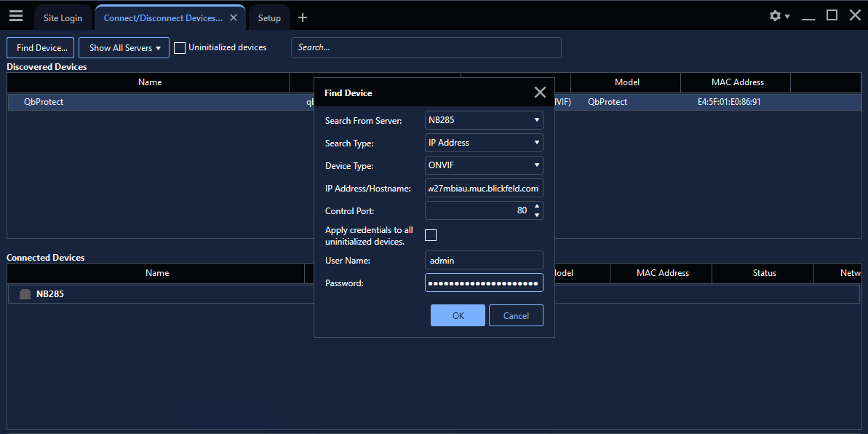Click the NB285 server icon
868x434 pixels.
pyautogui.click(x=25, y=294)
